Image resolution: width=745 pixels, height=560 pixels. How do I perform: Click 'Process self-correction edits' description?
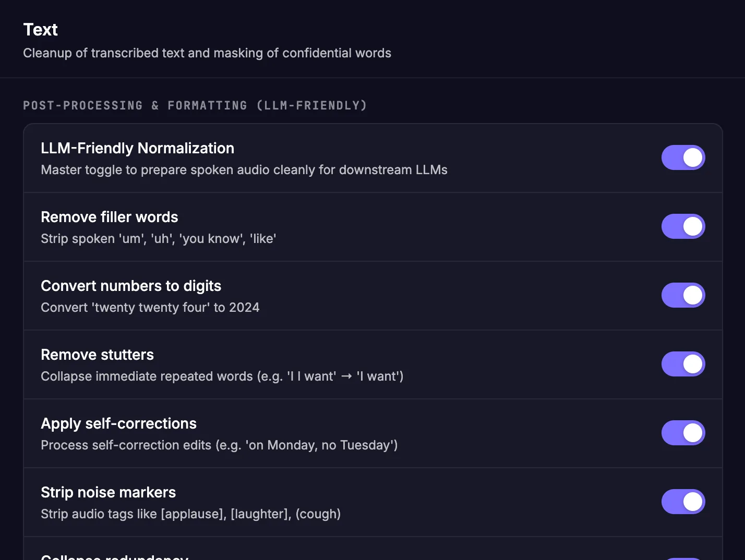(x=219, y=445)
